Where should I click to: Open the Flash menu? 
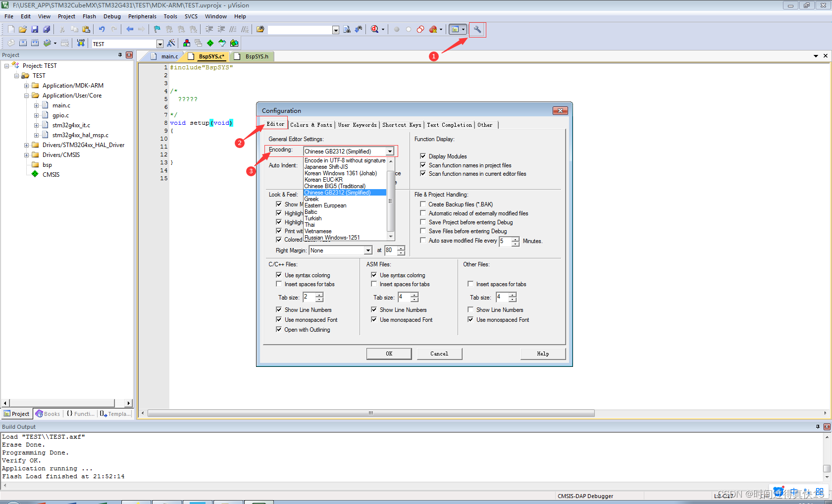click(89, 16)
